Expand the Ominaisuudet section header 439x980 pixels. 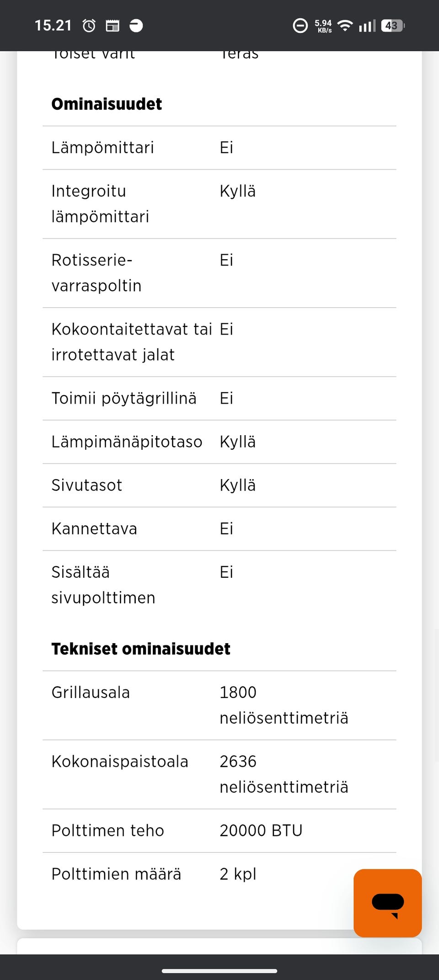[107, 103]
